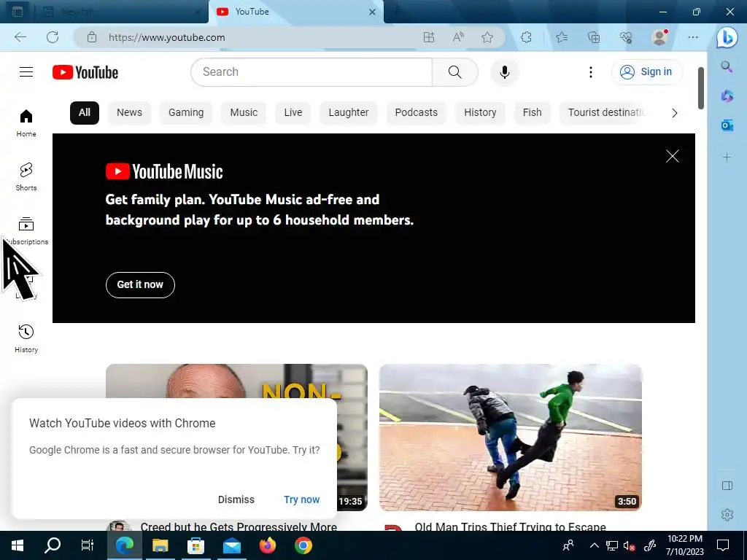View site information lock icon

click(92, 37)
